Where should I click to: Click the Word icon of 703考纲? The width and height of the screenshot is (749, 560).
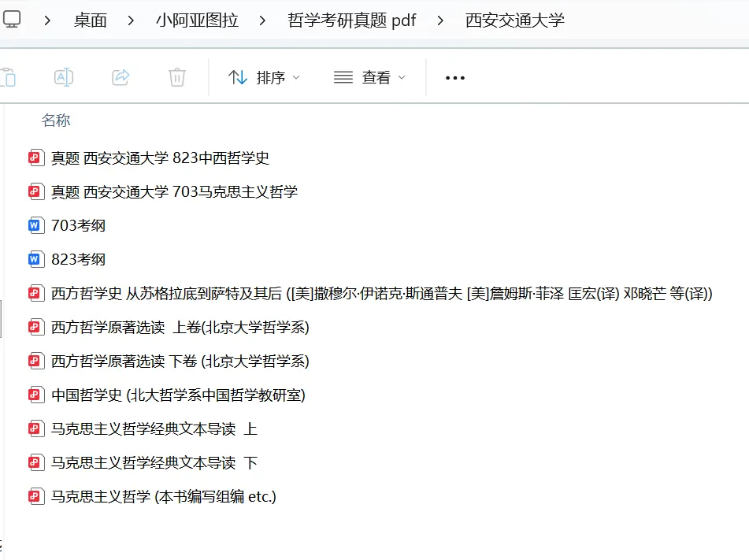pyautogui.click(x=35, y=224)
